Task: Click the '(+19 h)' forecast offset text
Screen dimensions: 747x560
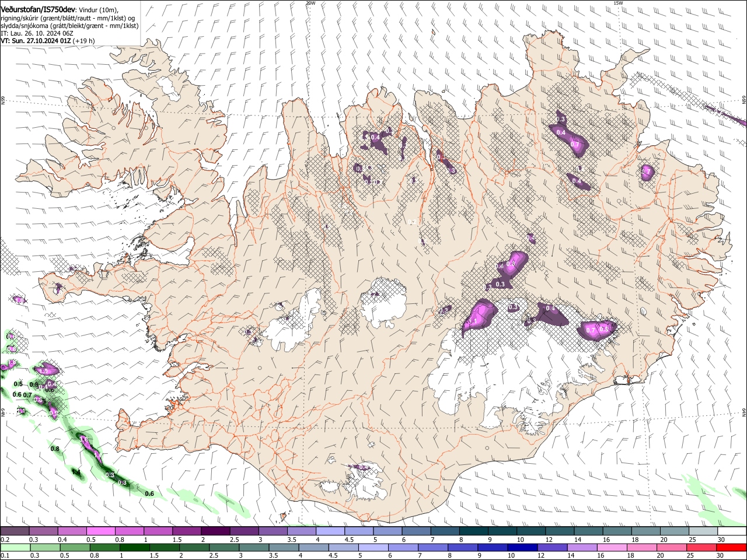Action: [85, 41]
